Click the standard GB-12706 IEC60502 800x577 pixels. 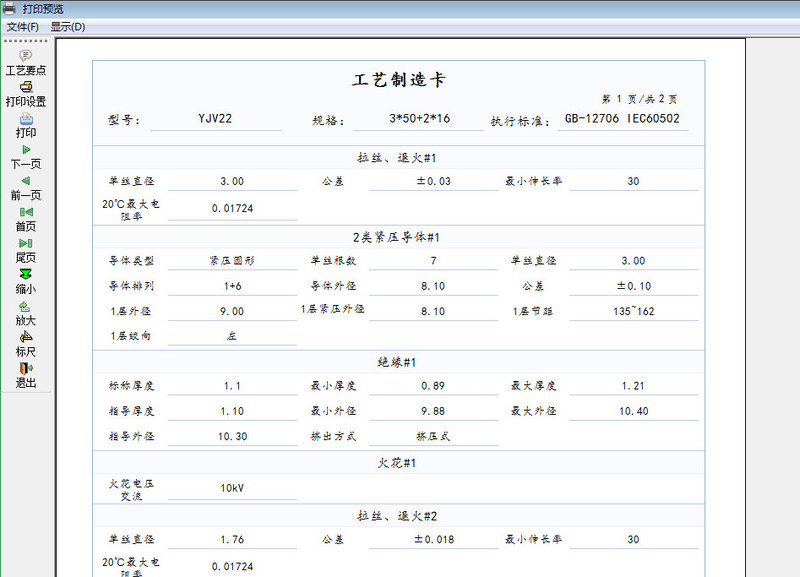pos(622,119)
